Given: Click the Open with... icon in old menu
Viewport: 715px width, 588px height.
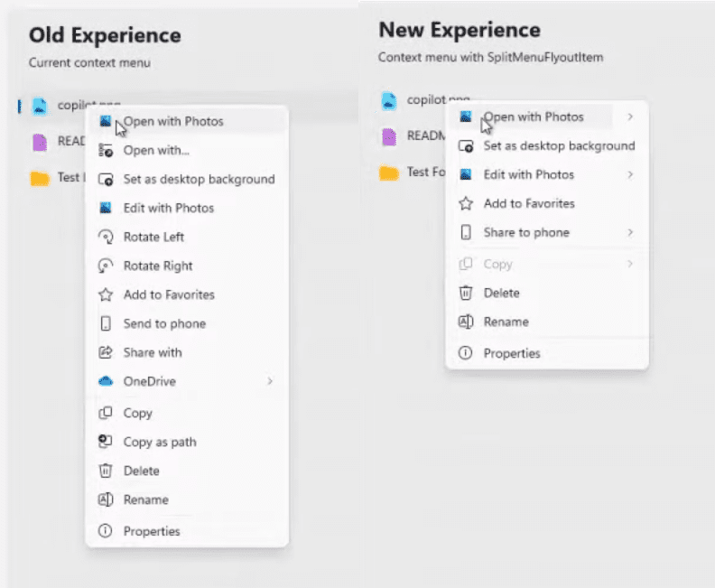Looking at the screenshot, I should point(106,150).
